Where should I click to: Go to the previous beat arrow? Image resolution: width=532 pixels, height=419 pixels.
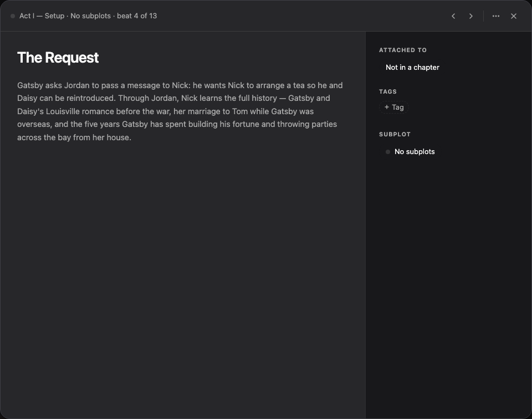click(453, 16)
